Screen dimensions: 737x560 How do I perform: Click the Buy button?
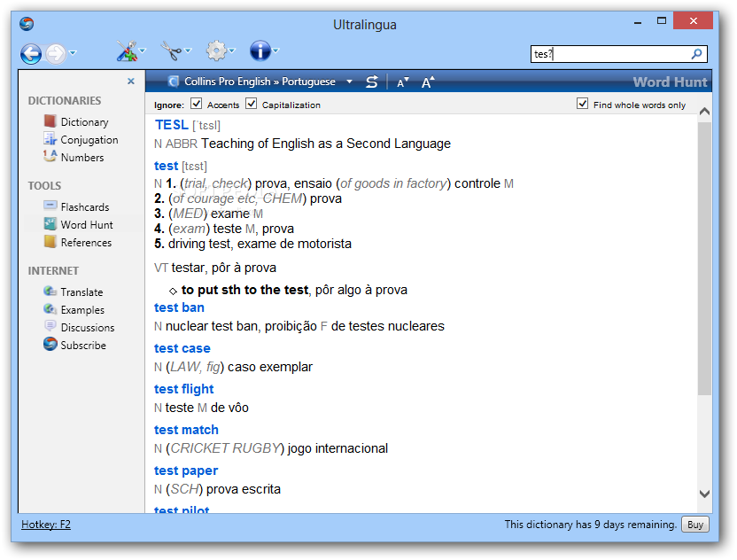(695, 525)
